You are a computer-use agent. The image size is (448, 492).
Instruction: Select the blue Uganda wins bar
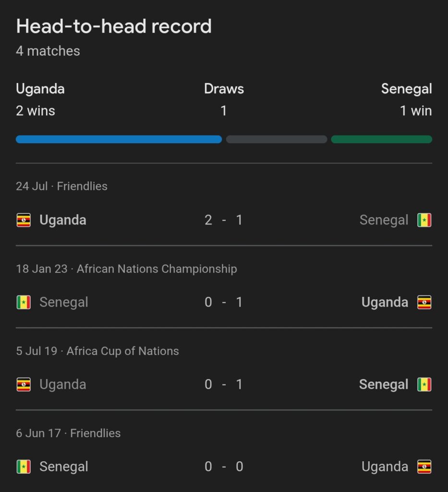coord(119,139)
